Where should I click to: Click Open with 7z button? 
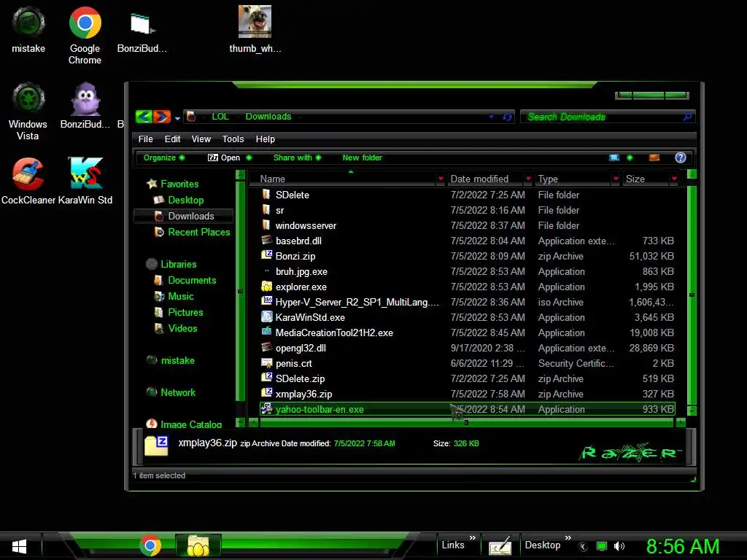(224, 157)
